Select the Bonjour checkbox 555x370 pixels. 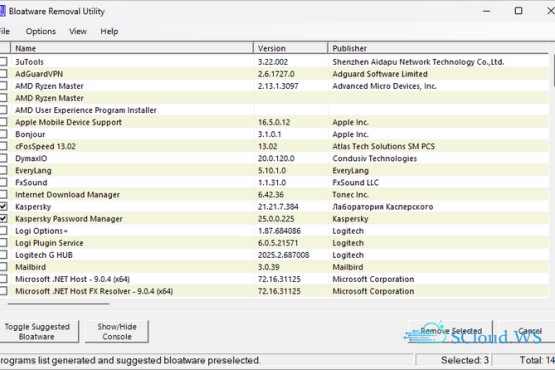tap(3, 134)
